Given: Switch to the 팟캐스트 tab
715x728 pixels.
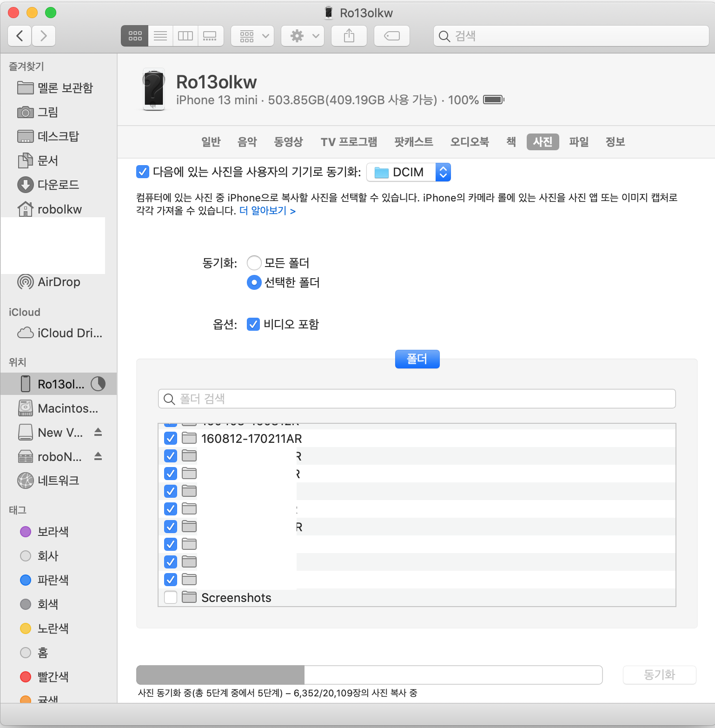Looking at the screenshot, I should point(414,142).
